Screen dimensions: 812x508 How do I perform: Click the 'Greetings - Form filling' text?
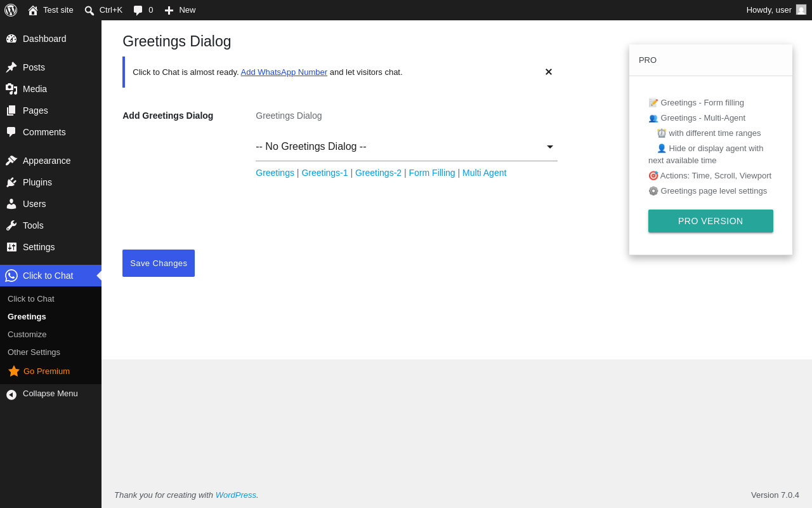[702, 102]
